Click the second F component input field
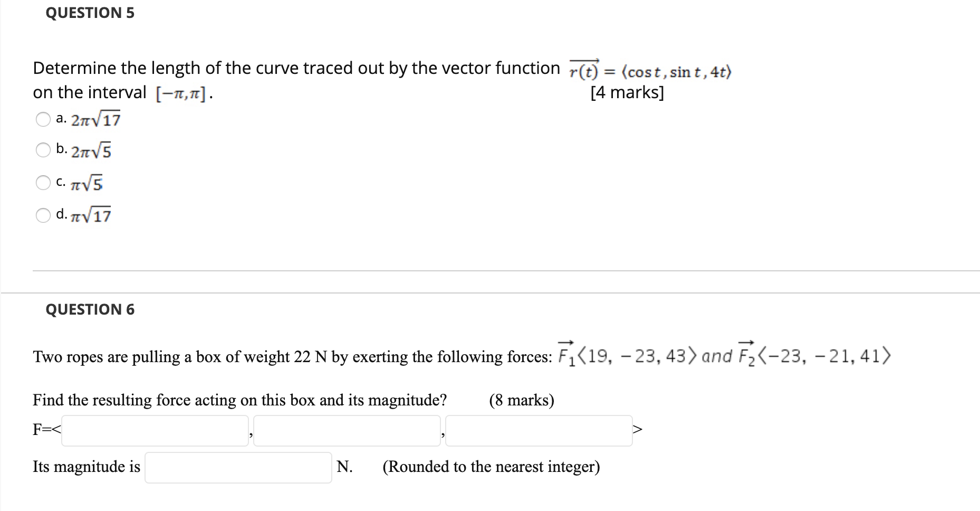The width and height of the screenshot is (980, 511). click(x=347, y=430)
